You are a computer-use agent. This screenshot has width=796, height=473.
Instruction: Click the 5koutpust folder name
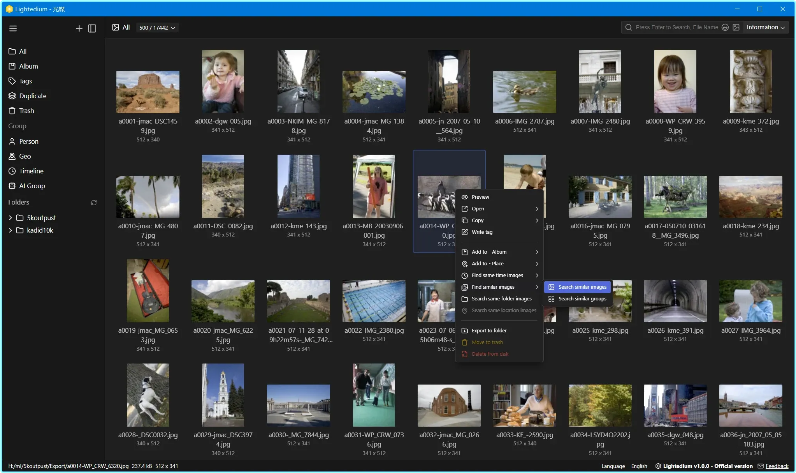(x=41, y=218)
